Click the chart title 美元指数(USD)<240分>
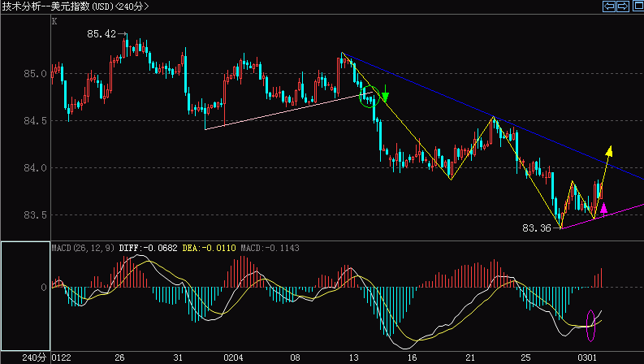The image size is (644, 364). point(100,6)
